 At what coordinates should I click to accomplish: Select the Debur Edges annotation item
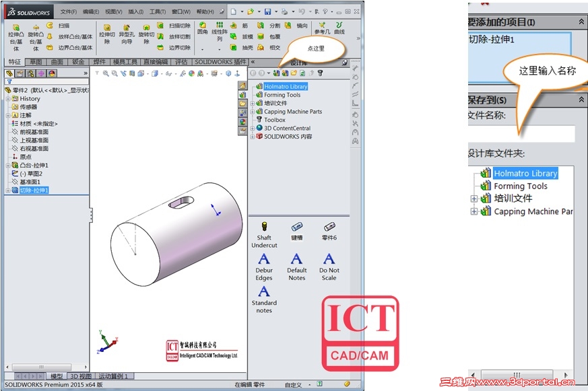pos(264,267)
